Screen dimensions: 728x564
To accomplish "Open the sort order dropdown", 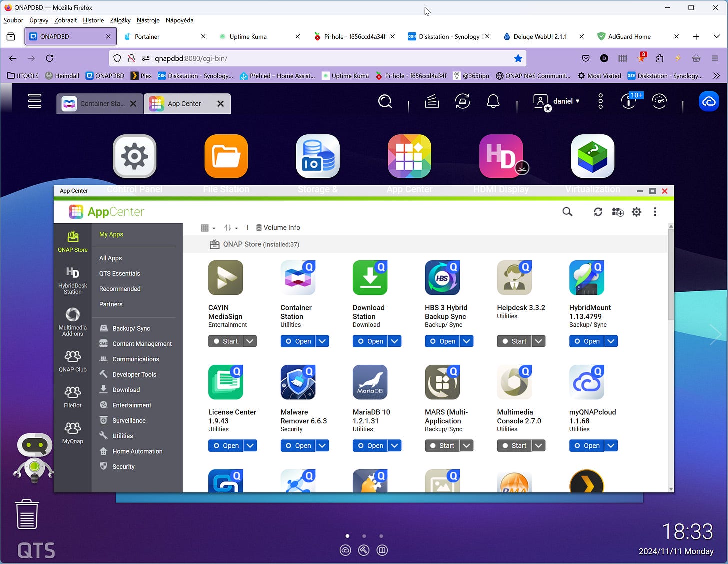I will [231, 228].
